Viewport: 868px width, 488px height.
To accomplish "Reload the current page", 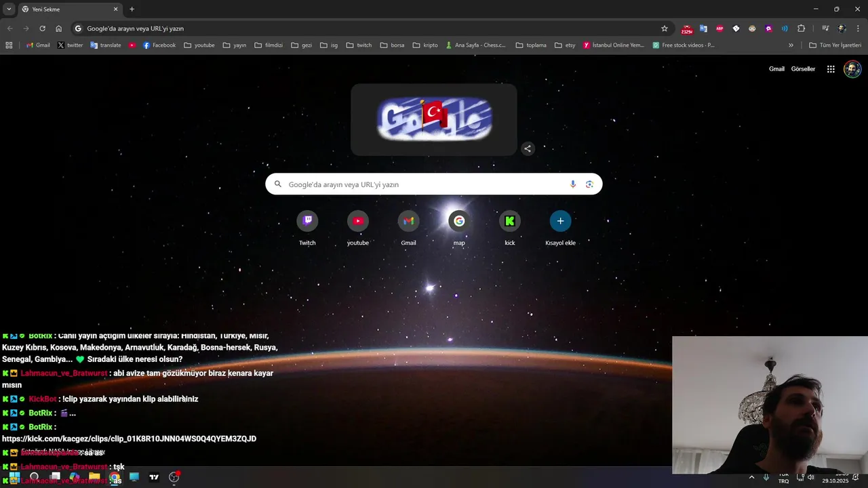I will click(42, 28).
